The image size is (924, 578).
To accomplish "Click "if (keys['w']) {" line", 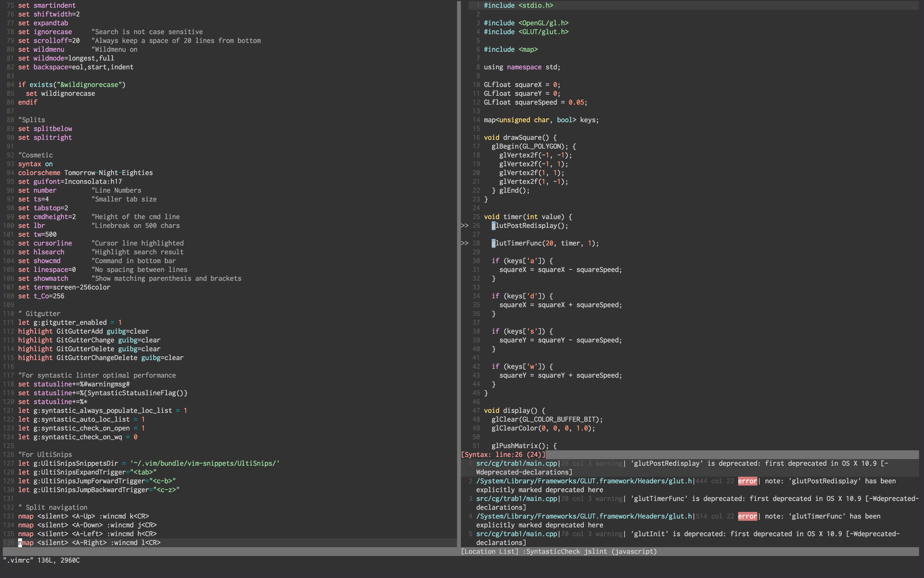I will [x=522, y=367].
